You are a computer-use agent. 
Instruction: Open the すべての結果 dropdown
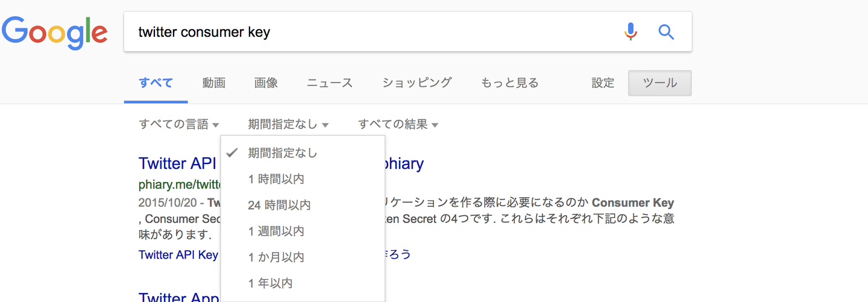click(398, 125)
